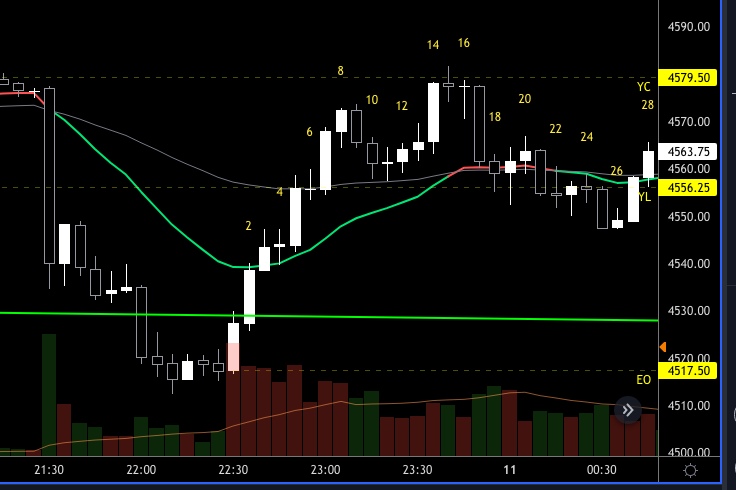Click the 23:00 time axis label
Image resolution: width=736 pixels, height=490 pixels.
point(325,470)
